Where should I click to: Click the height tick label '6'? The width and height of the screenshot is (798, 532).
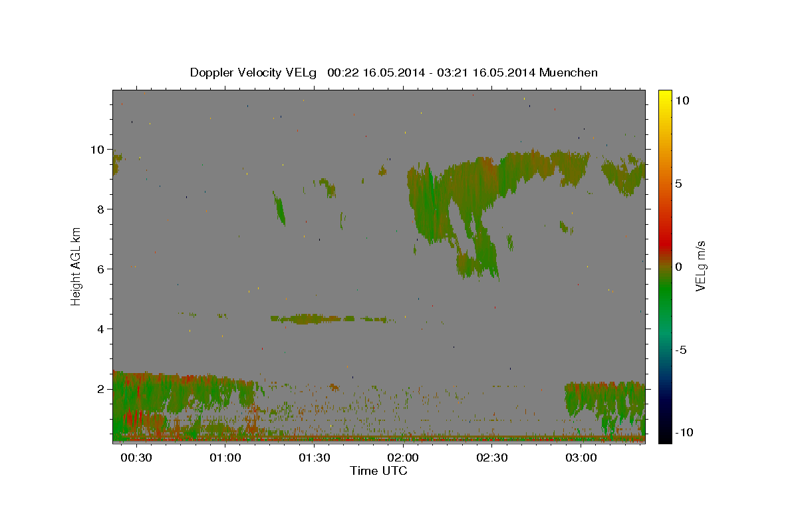point(101,269)
